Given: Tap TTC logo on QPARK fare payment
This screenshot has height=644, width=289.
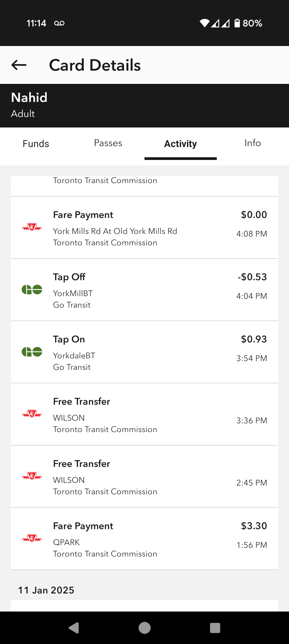Looking at the screenshot, I should [32, 538].
